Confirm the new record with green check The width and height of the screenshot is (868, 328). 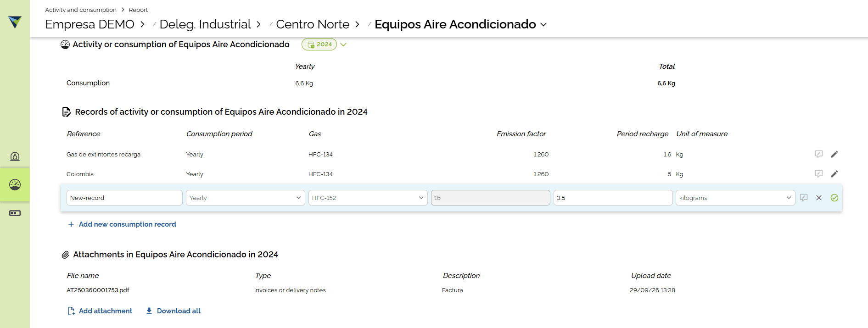point(834,198)
